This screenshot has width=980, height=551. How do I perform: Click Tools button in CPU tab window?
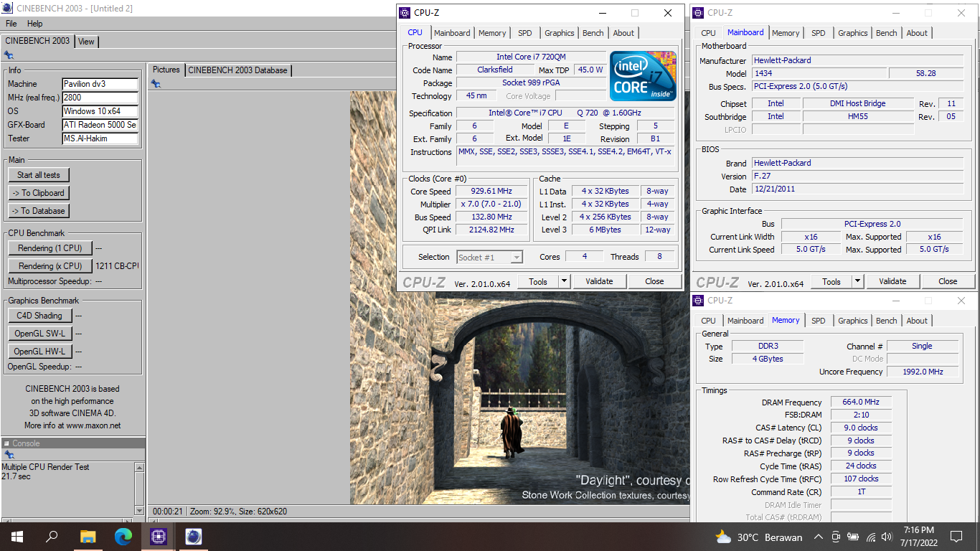[538, 282]
